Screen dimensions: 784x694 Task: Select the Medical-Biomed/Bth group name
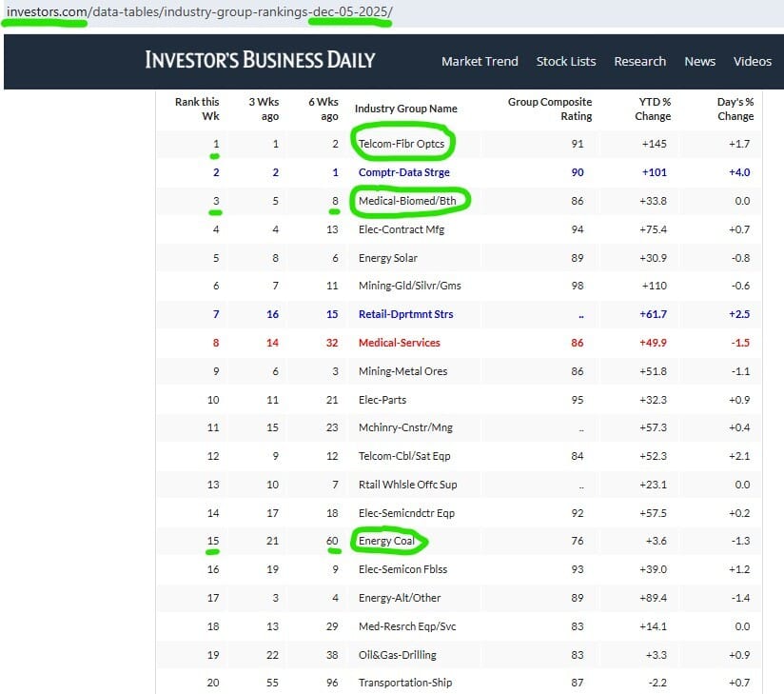pos(407,201)
